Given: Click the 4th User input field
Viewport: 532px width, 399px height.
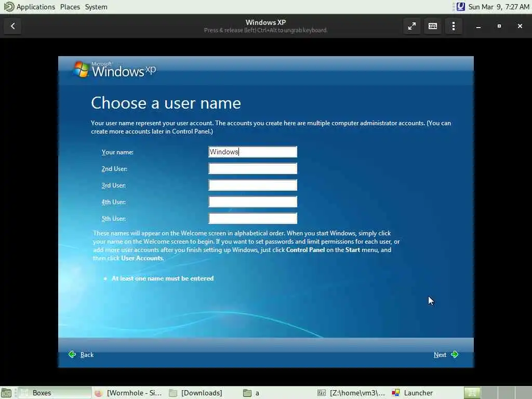Looking at the screenshot, I should (x=253, y=202).
